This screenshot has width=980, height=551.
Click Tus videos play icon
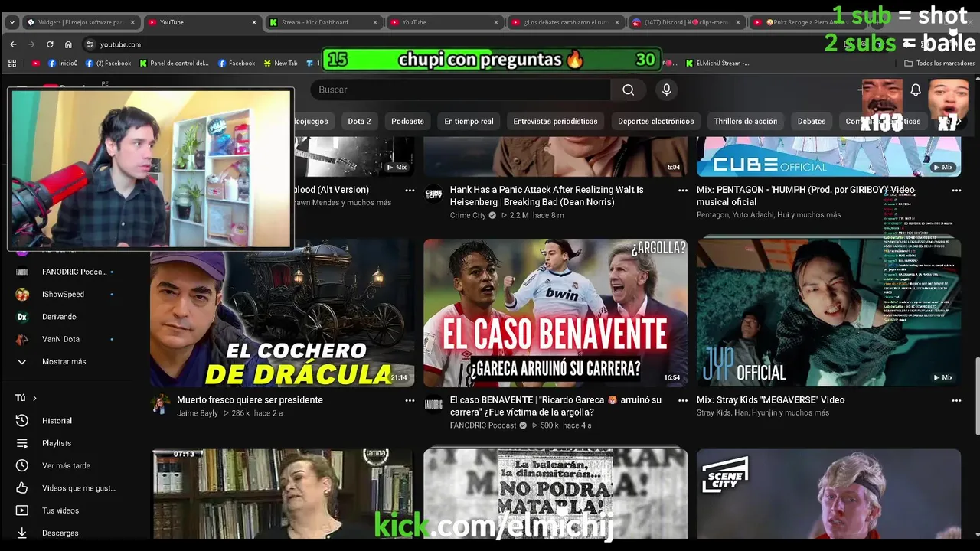point(22,510)
